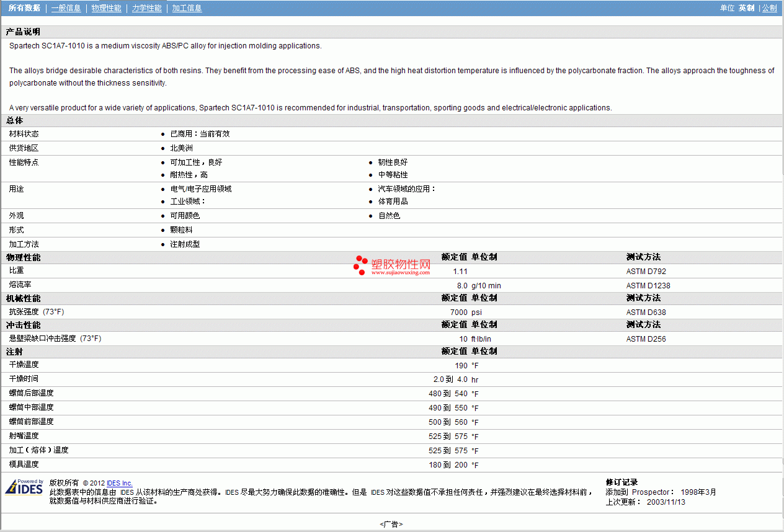Click 电气/电子应用领域 use entry
The image size is (784, 532).
click(200, 189)
